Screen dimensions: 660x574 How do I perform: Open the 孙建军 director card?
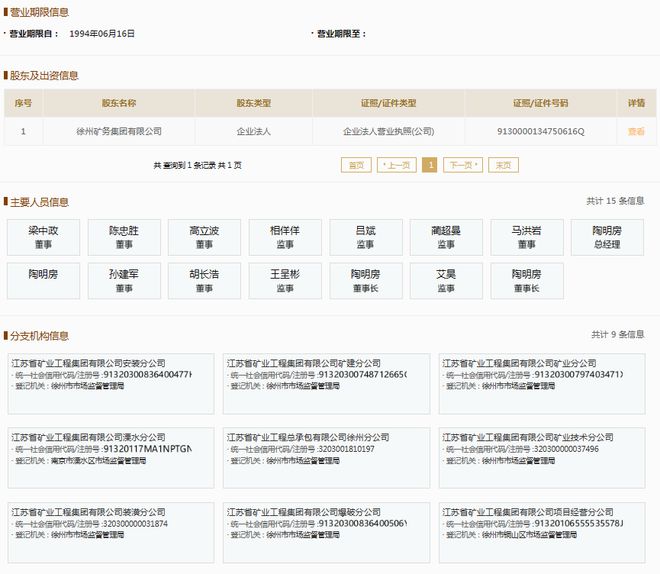click(124, 280)
